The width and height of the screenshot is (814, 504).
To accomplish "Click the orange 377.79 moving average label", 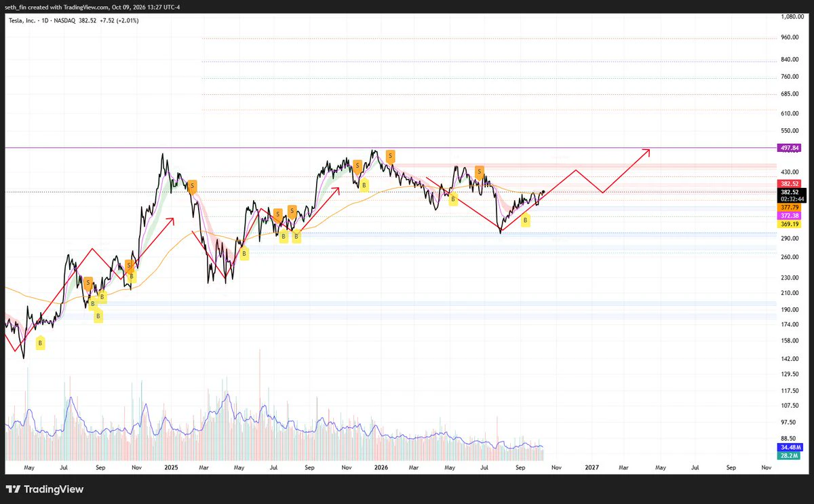I will click(x=791, y=208).
